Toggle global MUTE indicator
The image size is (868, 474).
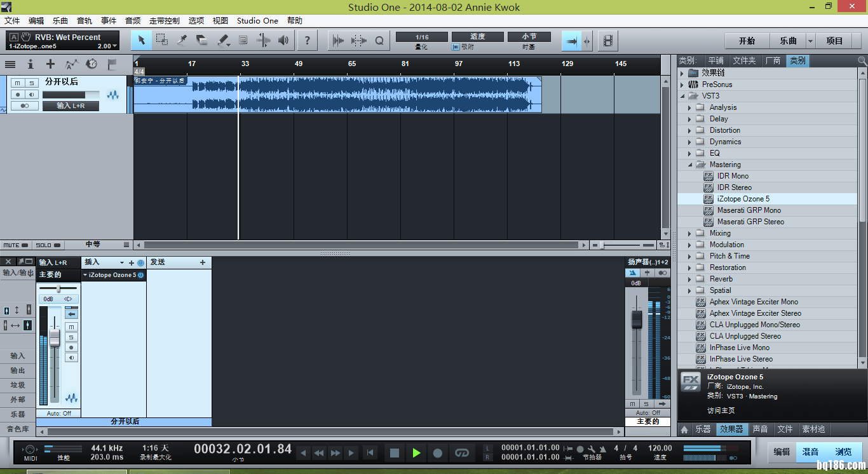[x=16, y=245]
